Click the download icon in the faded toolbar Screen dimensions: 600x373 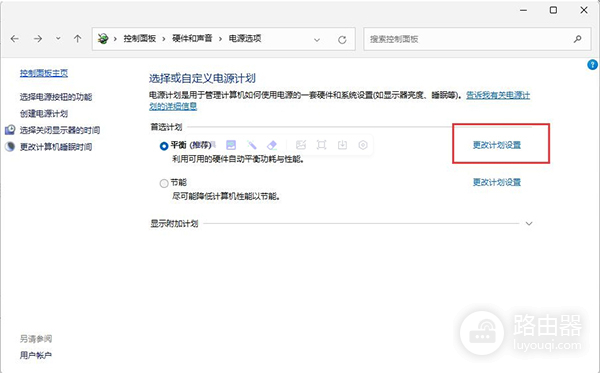pos(342,145)
